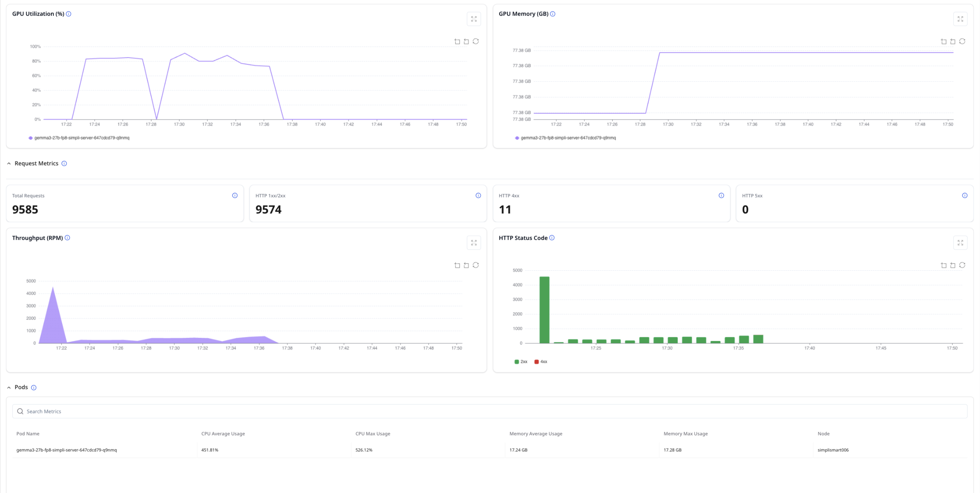Select the gemma3-27b-fp8-simpli-server pod row
This screenshot has width=980, height=493.
point(66,450)
